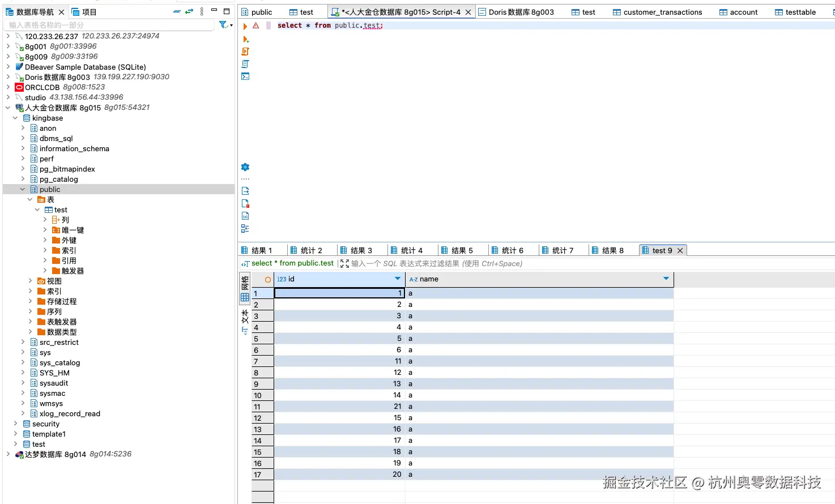The image size is (835, 504).
Task: Click the cell with id value 21
Action: click(339, 407)
